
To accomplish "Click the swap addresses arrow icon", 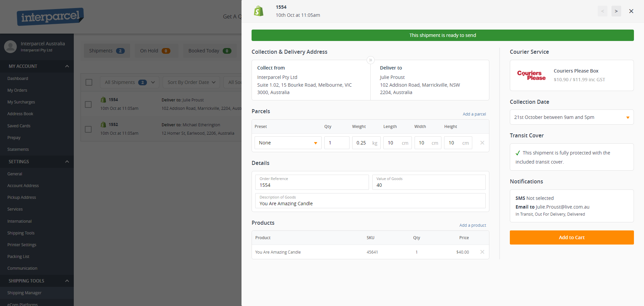I will (370, 60).
